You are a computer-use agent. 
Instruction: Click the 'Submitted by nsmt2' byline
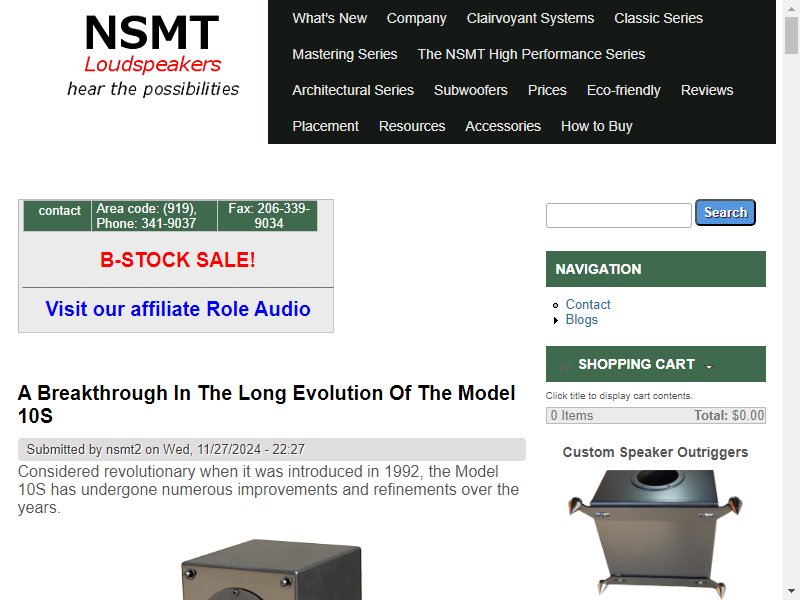165,449
